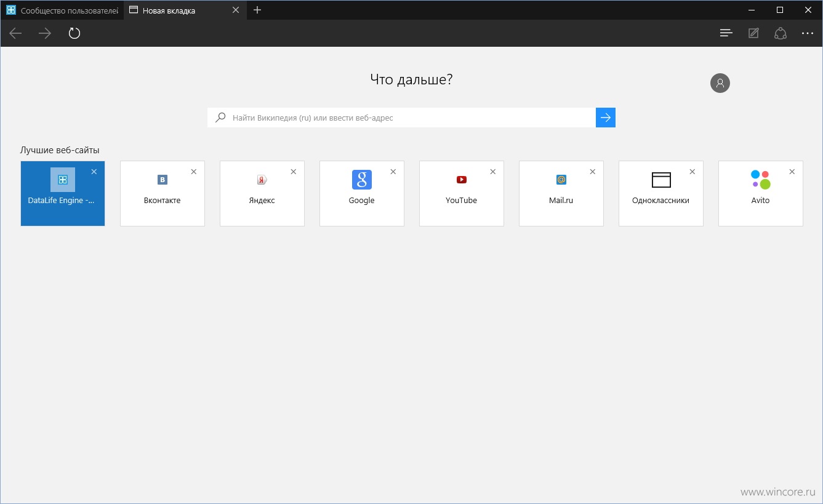Remove the Одноклассники tile
Image resolution: width=823 pixels, height=504 pixels.
[693, 172]
